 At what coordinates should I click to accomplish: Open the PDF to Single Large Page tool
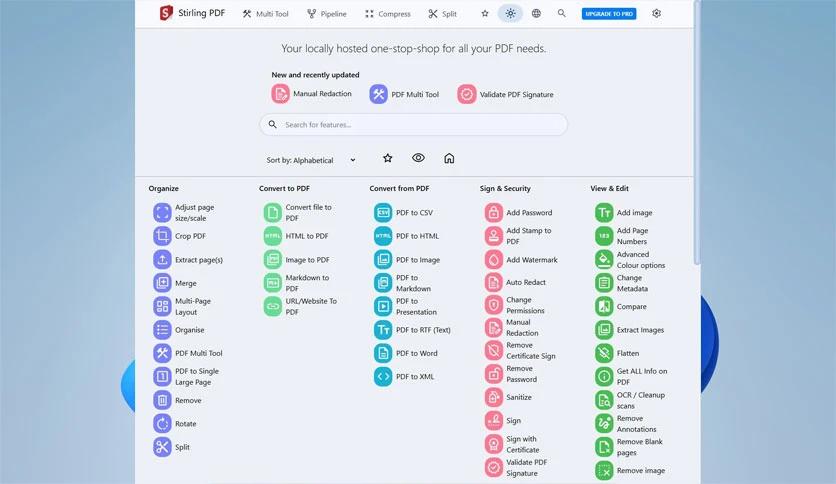point(186,376)
